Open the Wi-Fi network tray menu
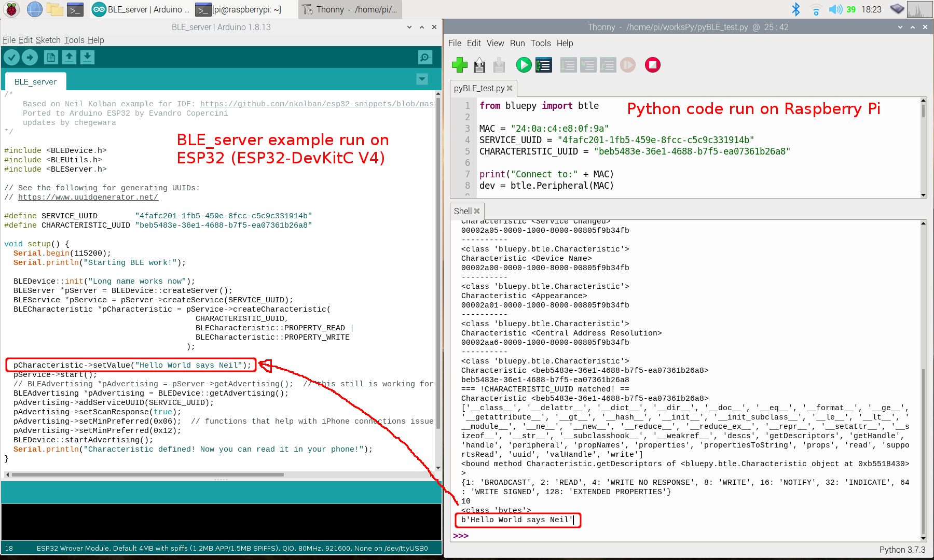 coord(816,9)
